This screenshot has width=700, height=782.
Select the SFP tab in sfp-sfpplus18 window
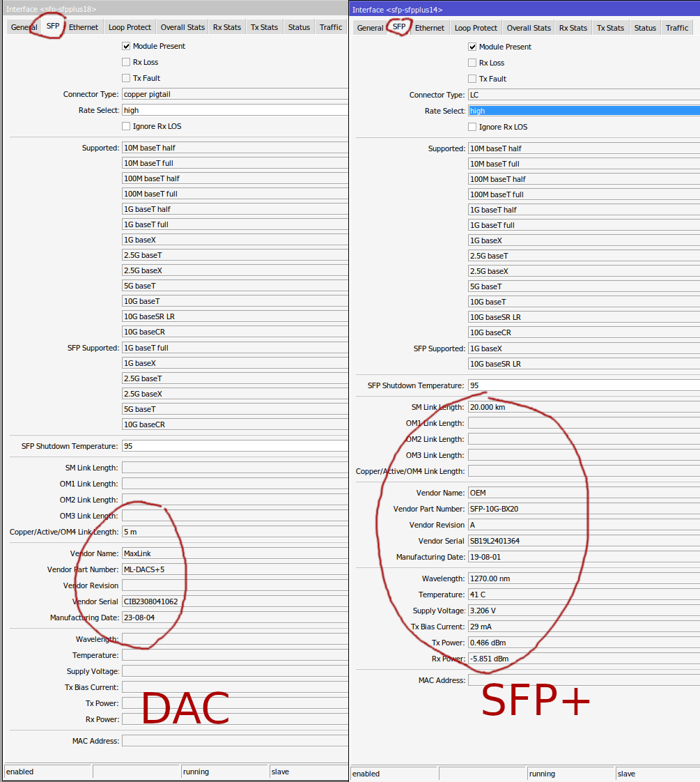tap(53, 26)
